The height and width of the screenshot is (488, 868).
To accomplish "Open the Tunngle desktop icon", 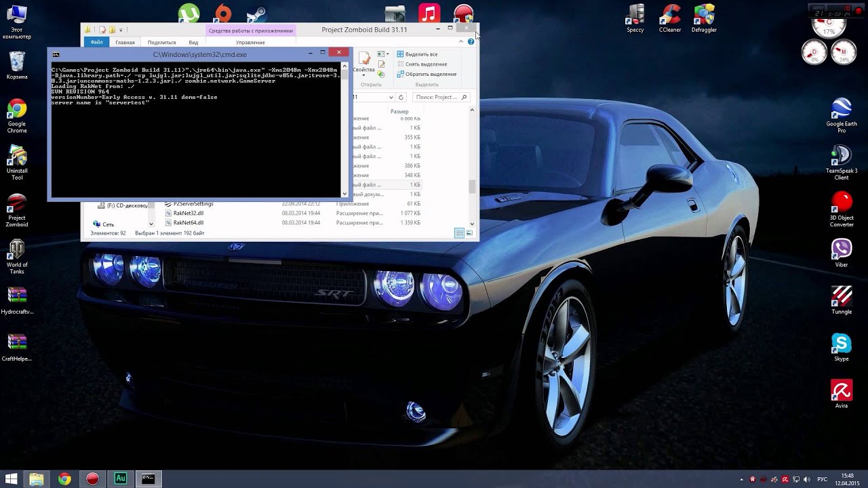I will coord(842,300).
